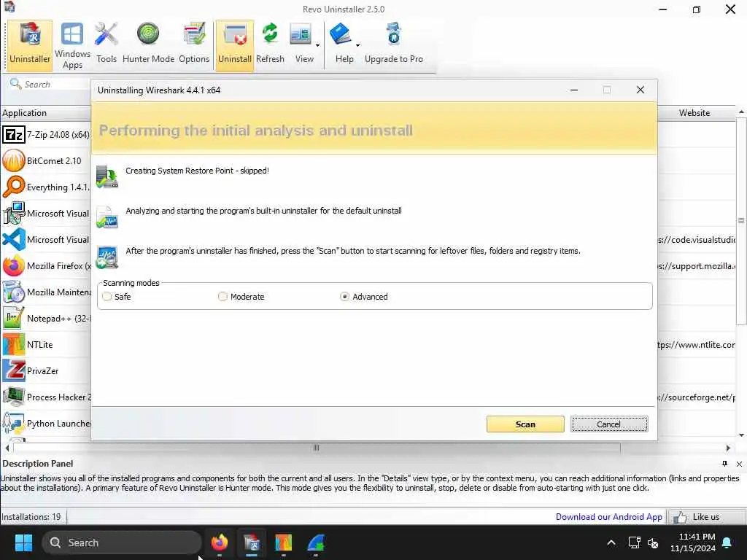Pin the Description Panel
Screen dimensions: 747x560
coord(724,464)
